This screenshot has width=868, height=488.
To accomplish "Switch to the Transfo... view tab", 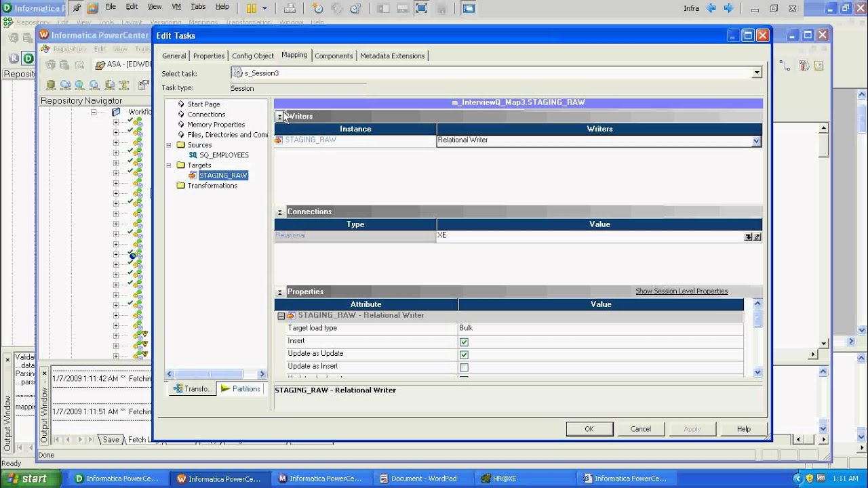I will [192, 389].
